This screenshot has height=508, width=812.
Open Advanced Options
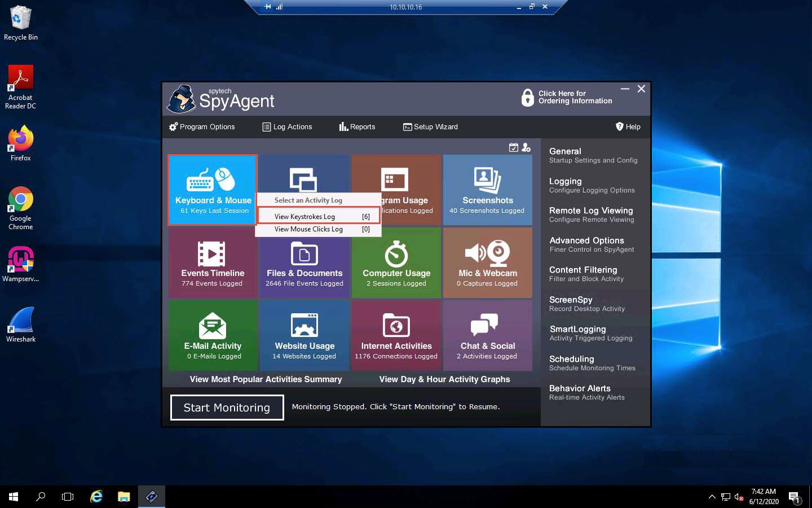pyautogui.click(x=592, y=244)
